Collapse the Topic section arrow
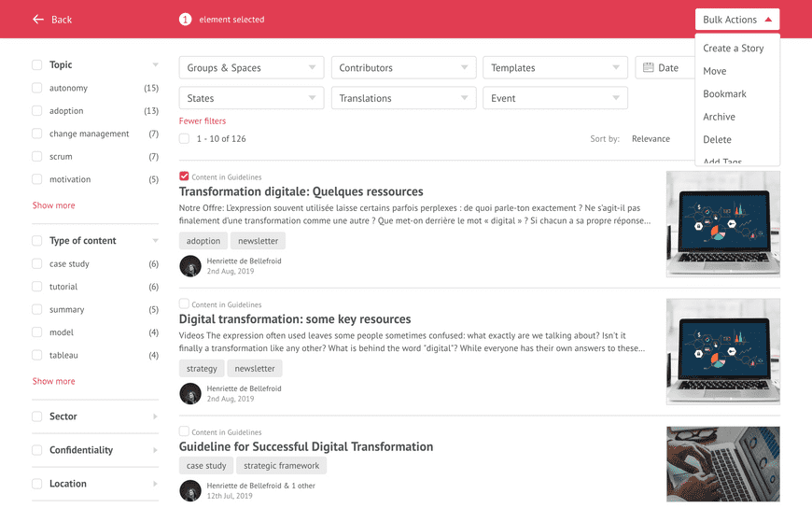The image size is (812, 508). (155, 64)
